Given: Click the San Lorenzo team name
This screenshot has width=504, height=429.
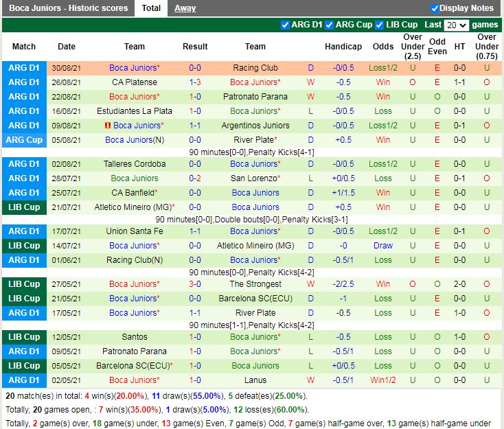Looking at the screenshot, I should [255, 178].
